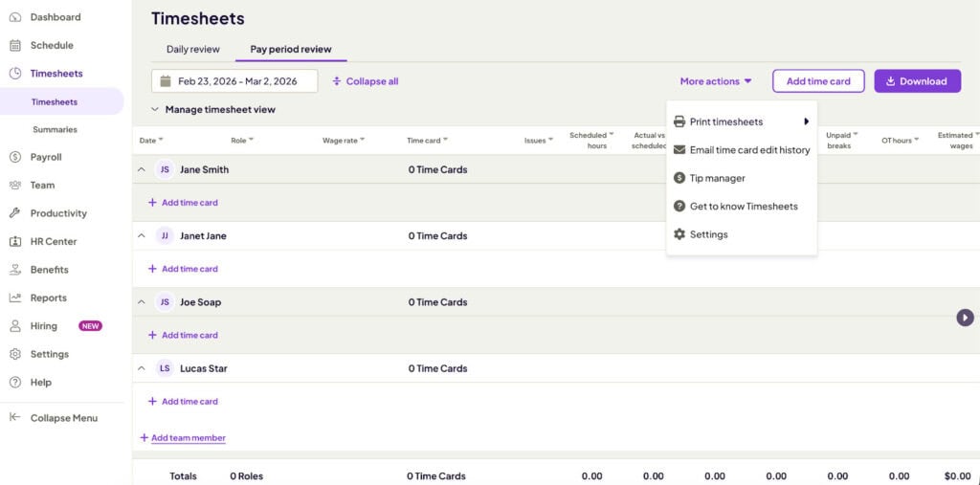Sort by the OT hours column

click(900, 141)
